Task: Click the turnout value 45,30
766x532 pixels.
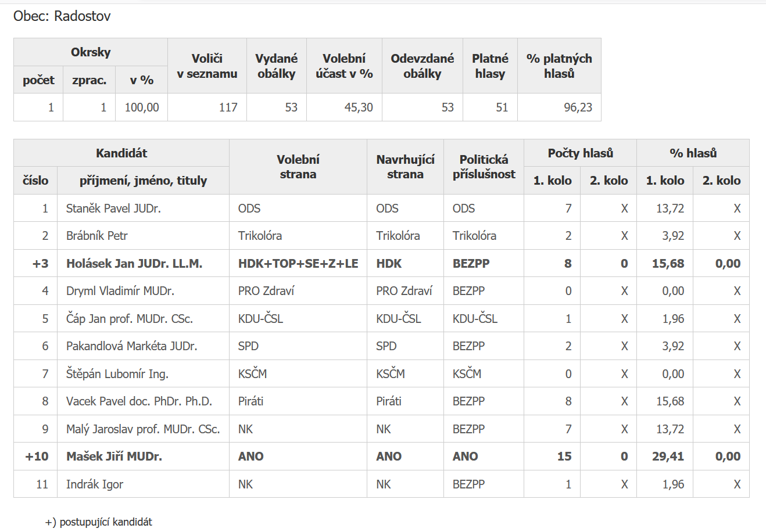Action: (358, 107)
